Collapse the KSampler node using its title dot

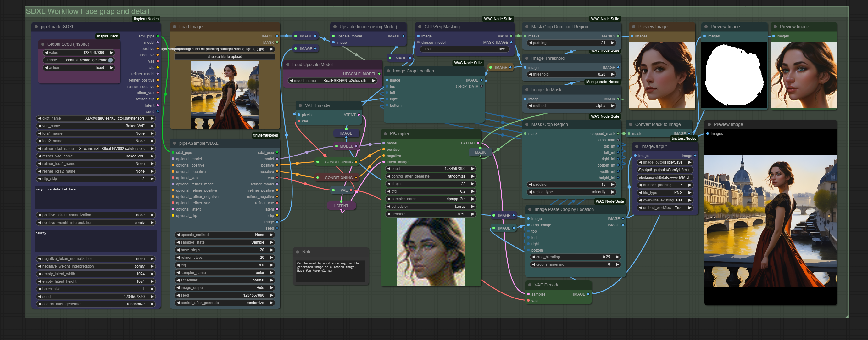pyautogui.click(x=385, y=134)
